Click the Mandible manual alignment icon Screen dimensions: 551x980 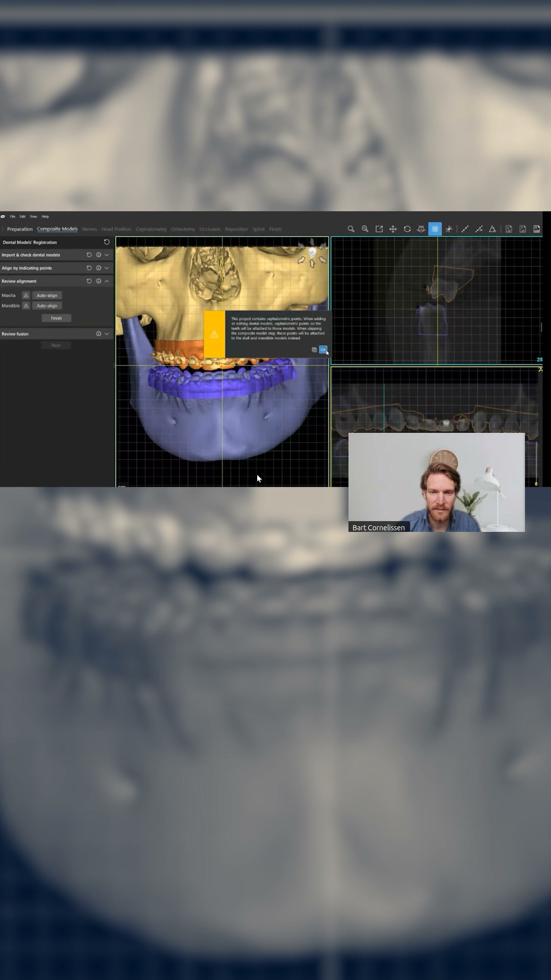click(26, 306)
